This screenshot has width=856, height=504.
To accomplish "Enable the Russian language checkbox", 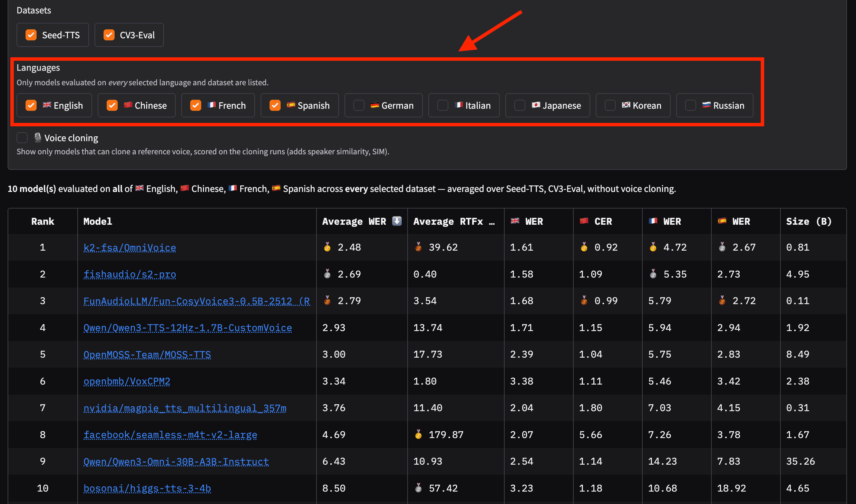I will click(x=691, y=105).
